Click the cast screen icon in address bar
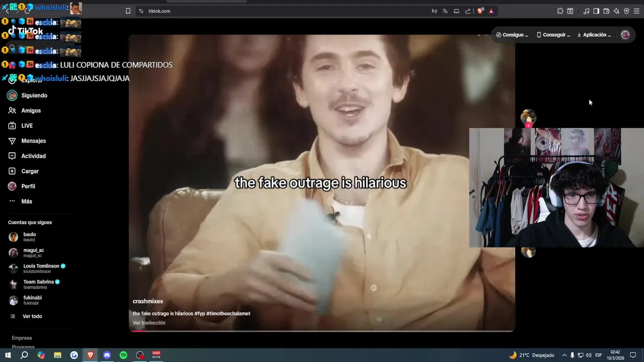This screenshot has width=644, height=362. (456, 11)
